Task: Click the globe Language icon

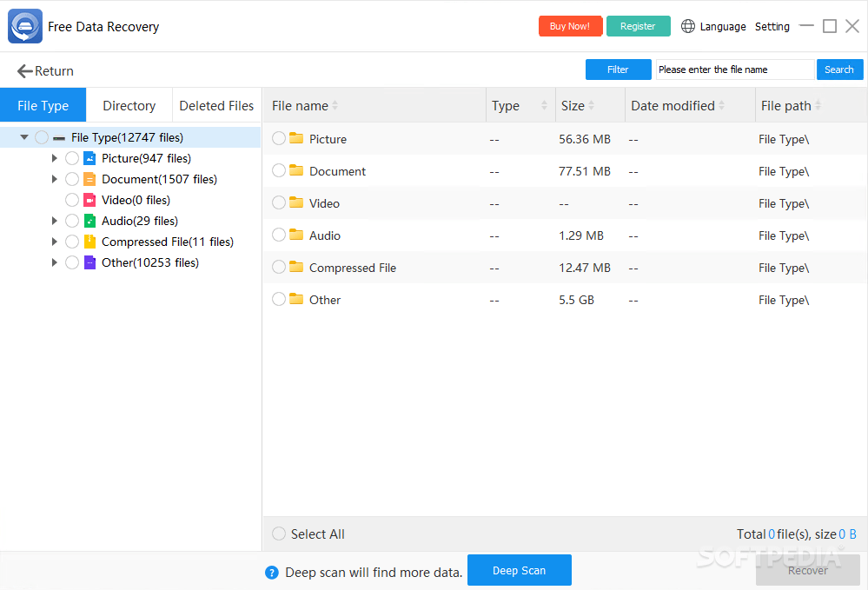Action: (687, 26)
